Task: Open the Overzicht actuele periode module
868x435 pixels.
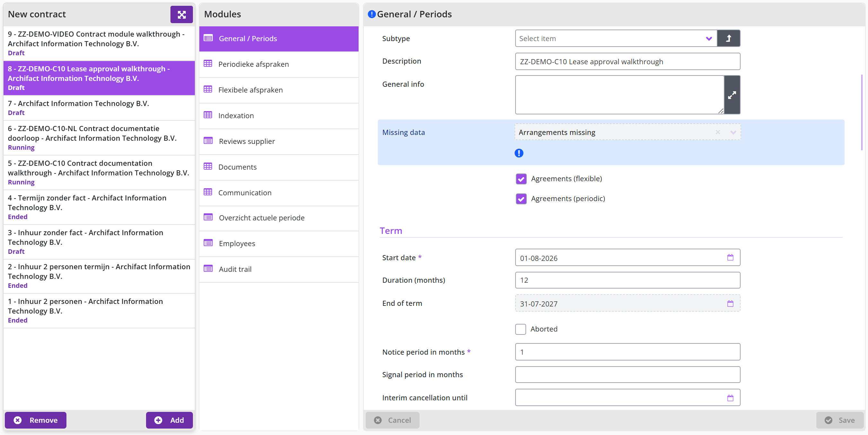Action: click(279, 218)
